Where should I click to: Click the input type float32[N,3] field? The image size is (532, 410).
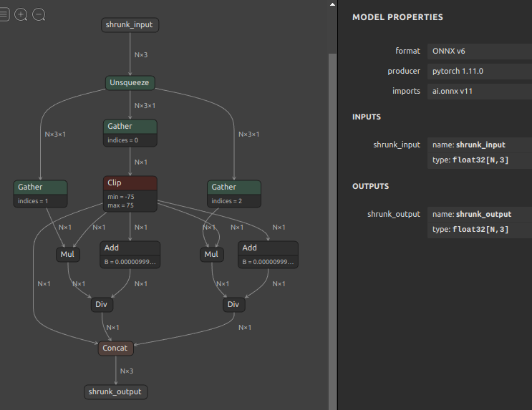coord(480,160)
